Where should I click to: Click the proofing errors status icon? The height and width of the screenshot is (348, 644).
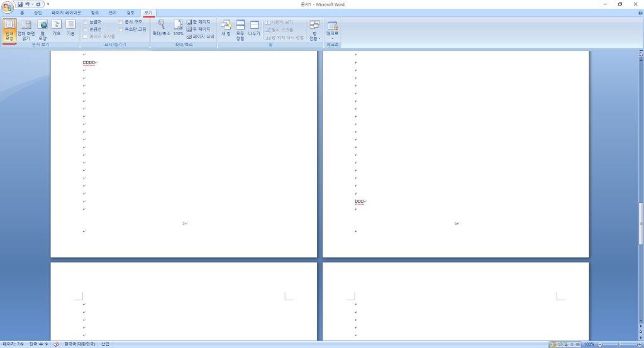tap(56, 344)
